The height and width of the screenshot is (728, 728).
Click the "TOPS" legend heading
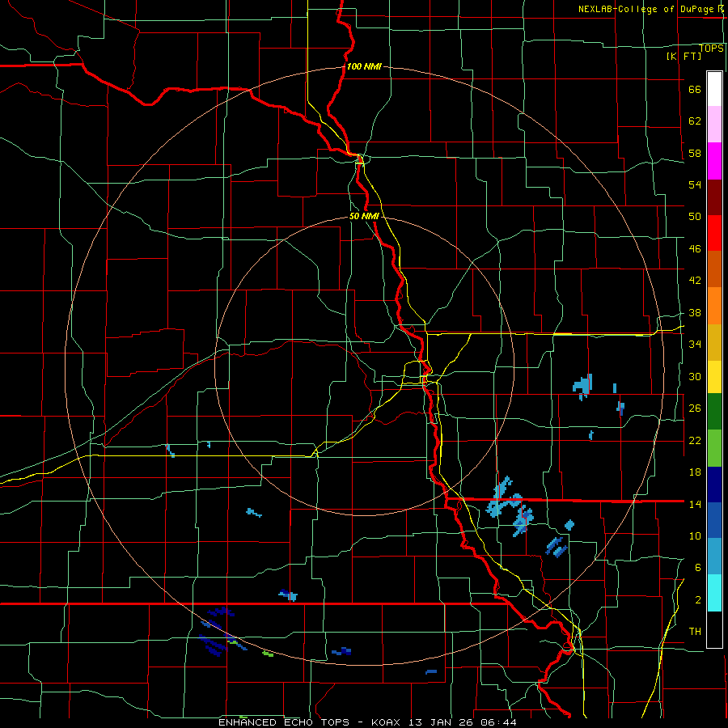[711, 49]
